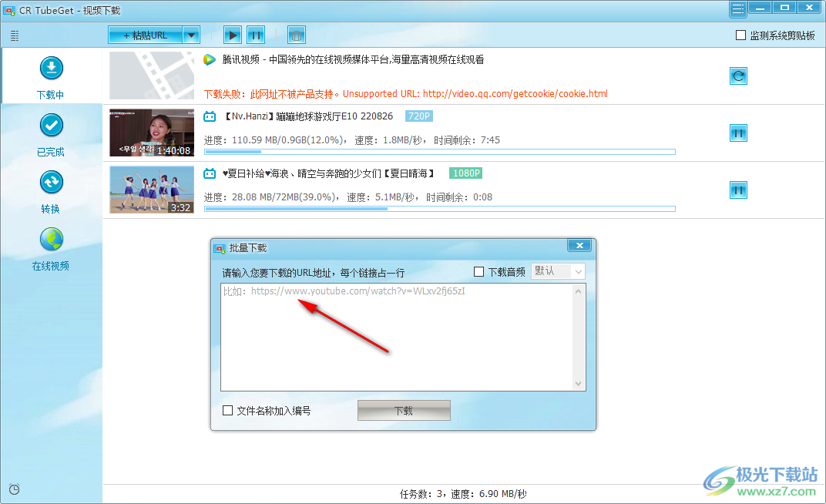This screenshot has width=826, height=504.
Task: Enable add numbering to filename checkbox
Action: coord(227,410)
